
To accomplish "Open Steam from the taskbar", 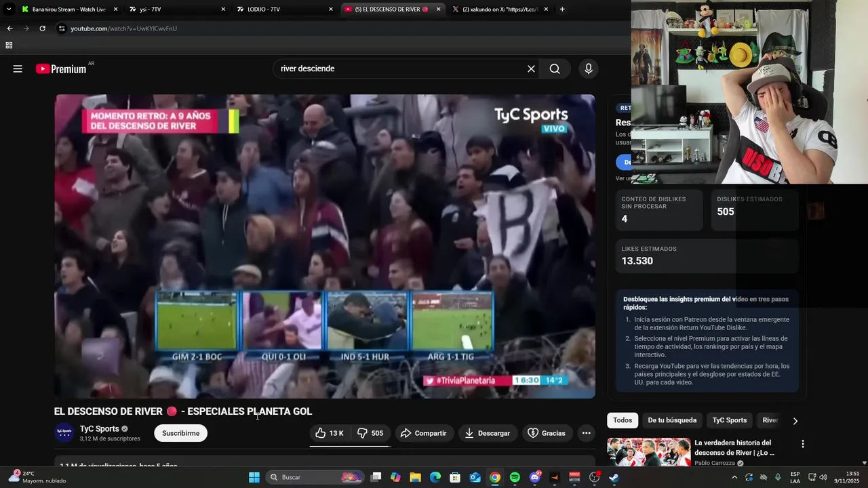I will pos(614,477).
